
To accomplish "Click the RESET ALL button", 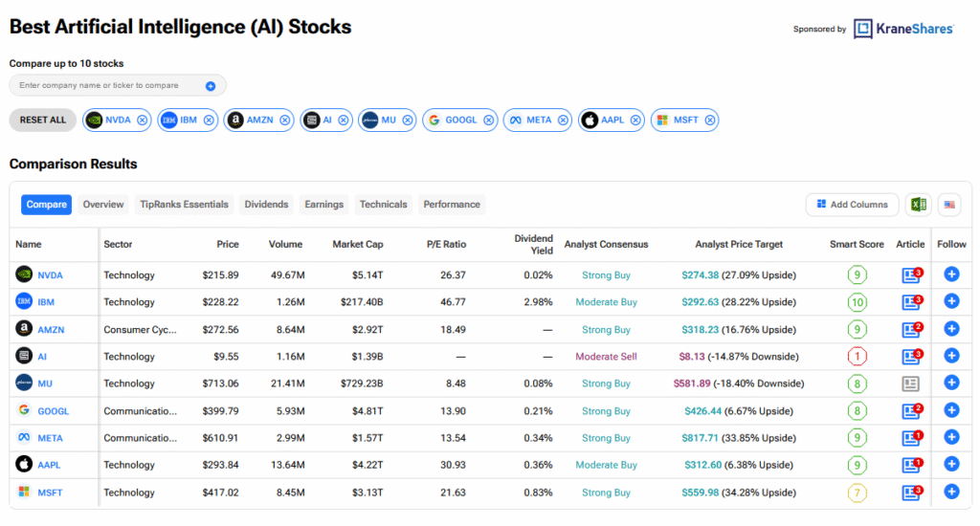I will click(x=42, y=120).
